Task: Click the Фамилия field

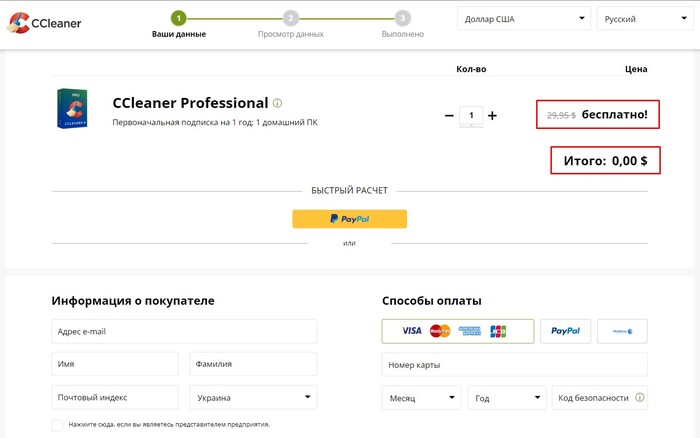Action: 253,364
